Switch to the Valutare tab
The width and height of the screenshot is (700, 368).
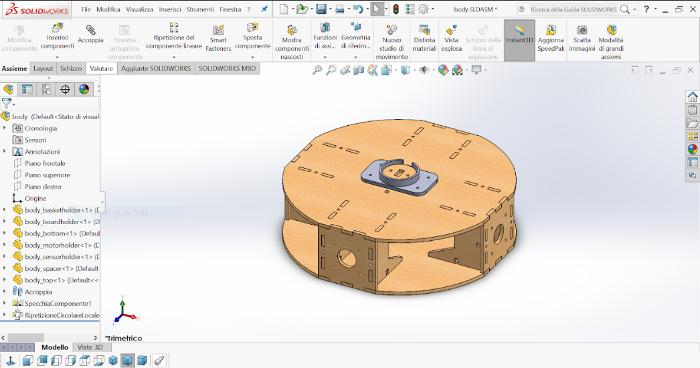pyautogui.click(x=101, y=68)
